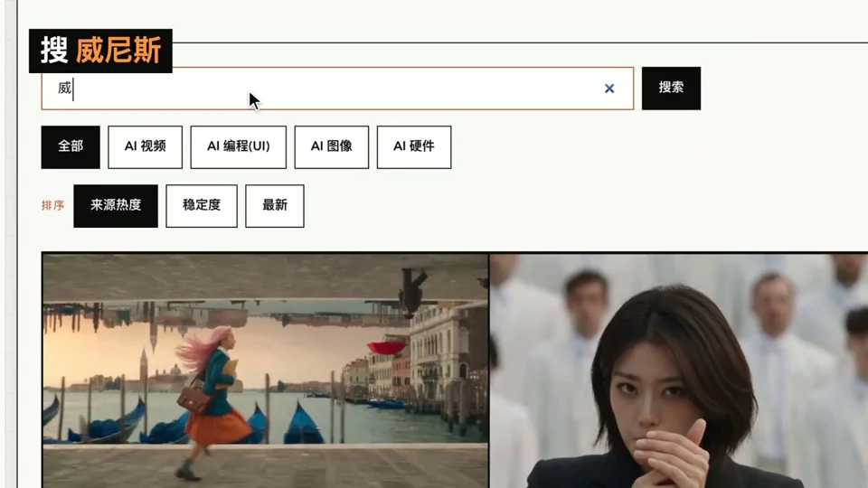Select the 全部 category filter
The height and width of the screenshot is (488, 868).
pyautogui.click(x=71, y=146)
